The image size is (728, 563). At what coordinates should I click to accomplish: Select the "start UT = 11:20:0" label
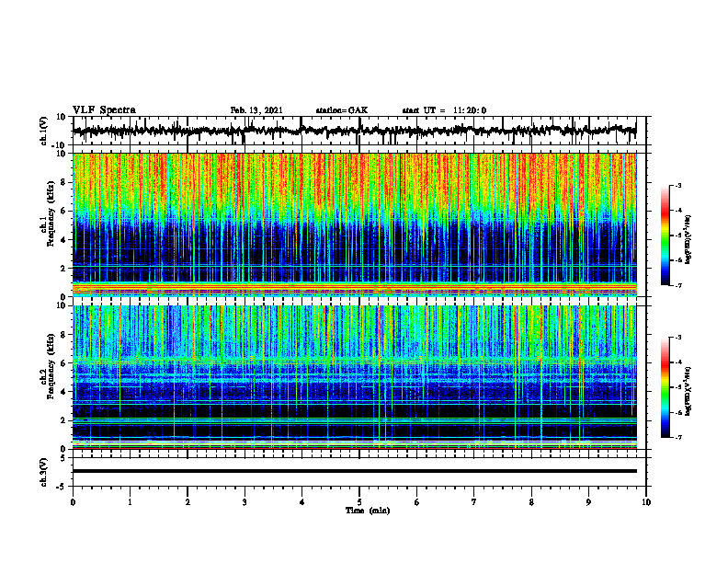pos(444,110)
